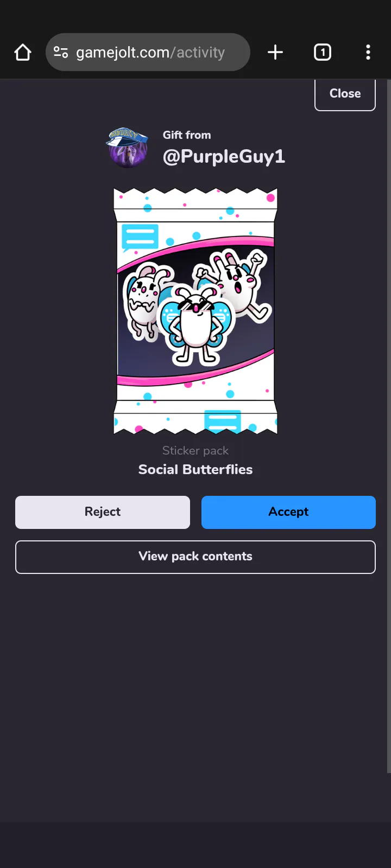Open a new tab with plus icon
391x868 pixels.
pyautogui.click(x=275, y=52)
